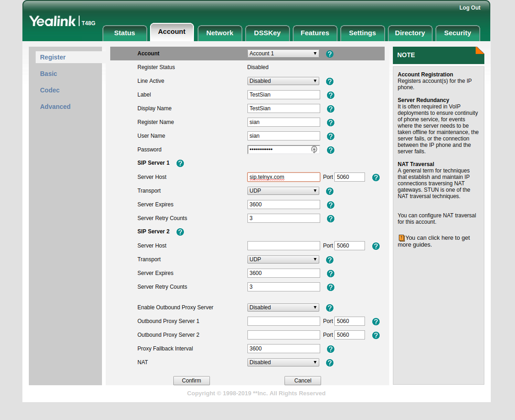Click the Log Out link

[470, 8]
